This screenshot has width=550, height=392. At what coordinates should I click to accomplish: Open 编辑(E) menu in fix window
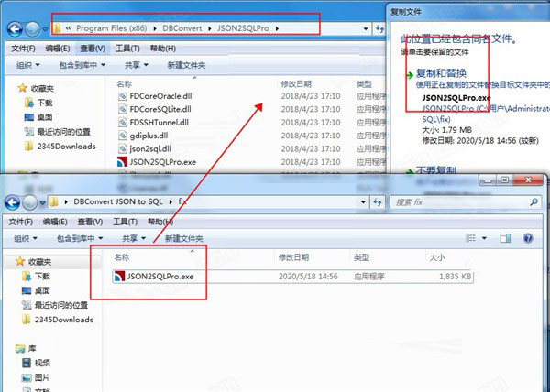(55, 222)
